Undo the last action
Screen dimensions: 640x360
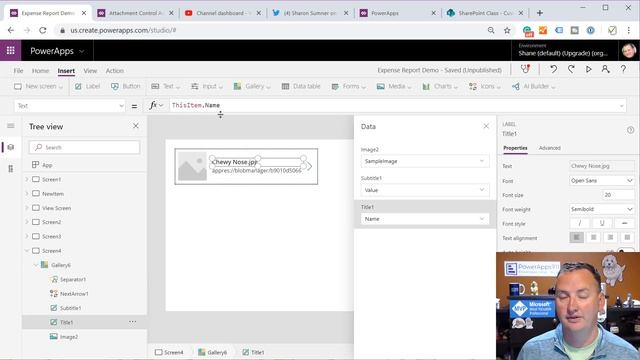point(553,69)
